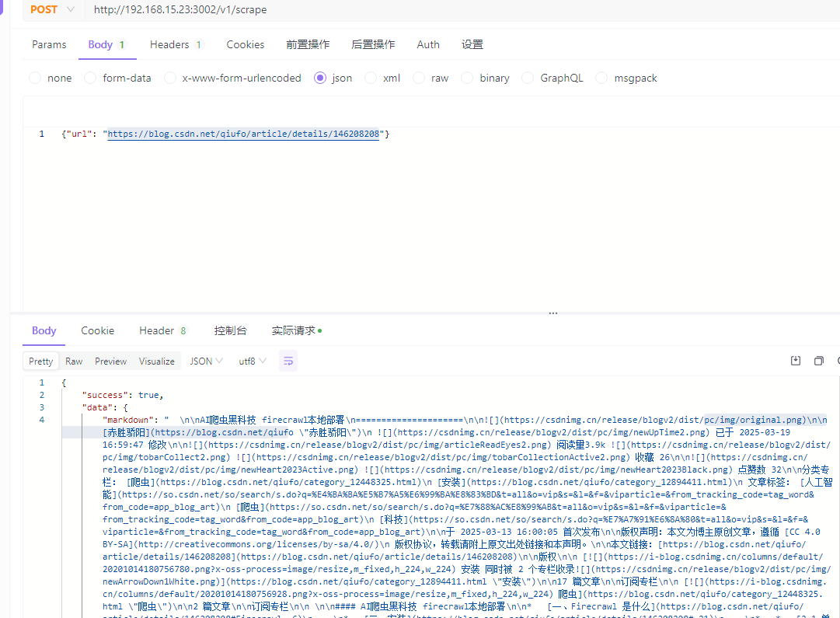Select the json body type
Viewport: 840px width, 618px height.
pos(333,79)
